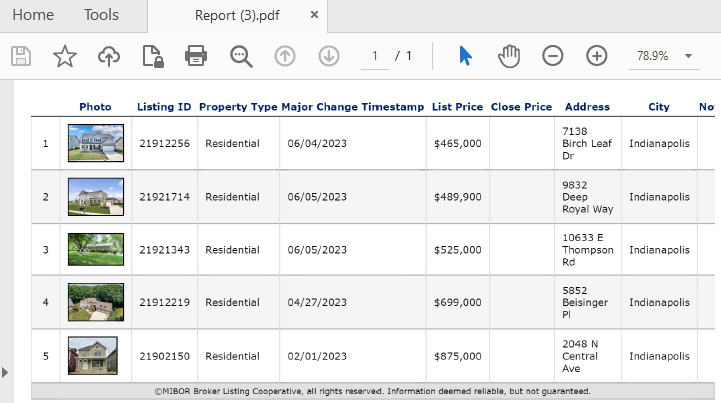Print the PDF using the printer icon
721x403 pixels.
click(196, 56)
